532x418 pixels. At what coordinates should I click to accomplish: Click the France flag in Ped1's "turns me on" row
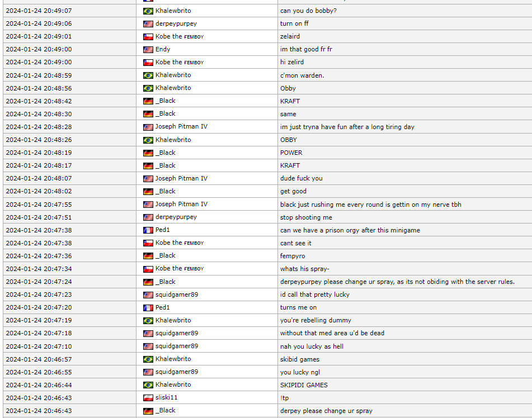pos(148,307)
